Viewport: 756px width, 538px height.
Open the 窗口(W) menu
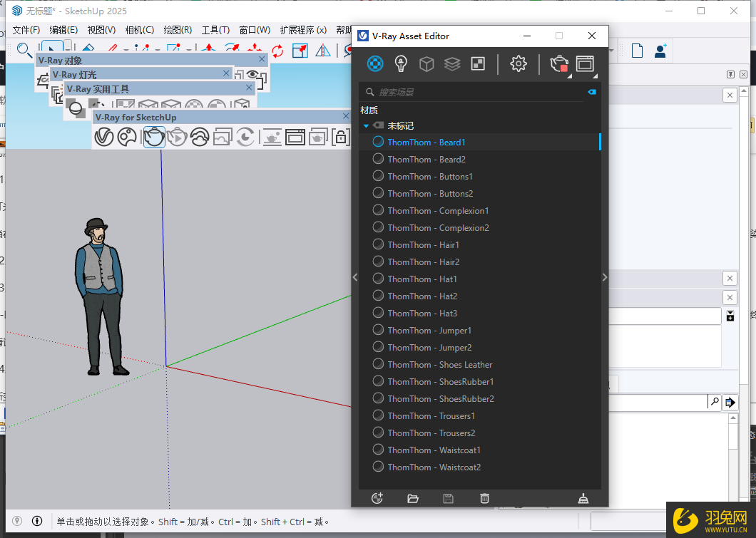pos(255,30)
